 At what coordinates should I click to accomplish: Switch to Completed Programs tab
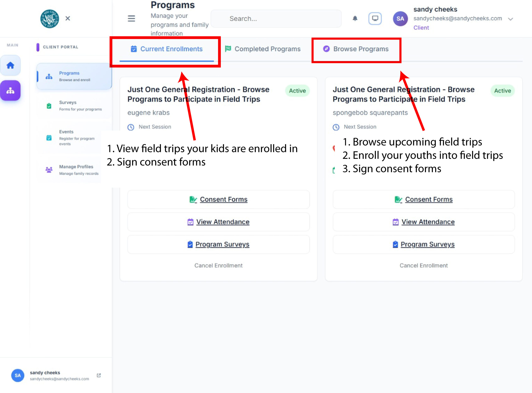click(x=262, y=49)
